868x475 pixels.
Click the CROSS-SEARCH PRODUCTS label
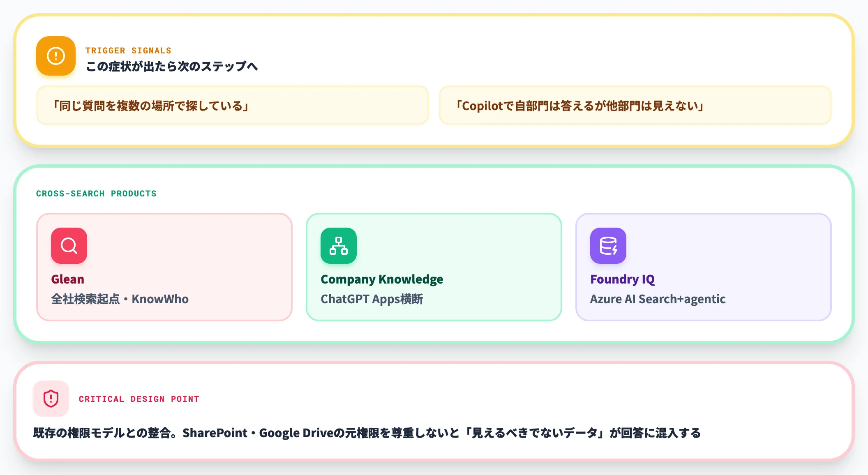click(96, 194)
